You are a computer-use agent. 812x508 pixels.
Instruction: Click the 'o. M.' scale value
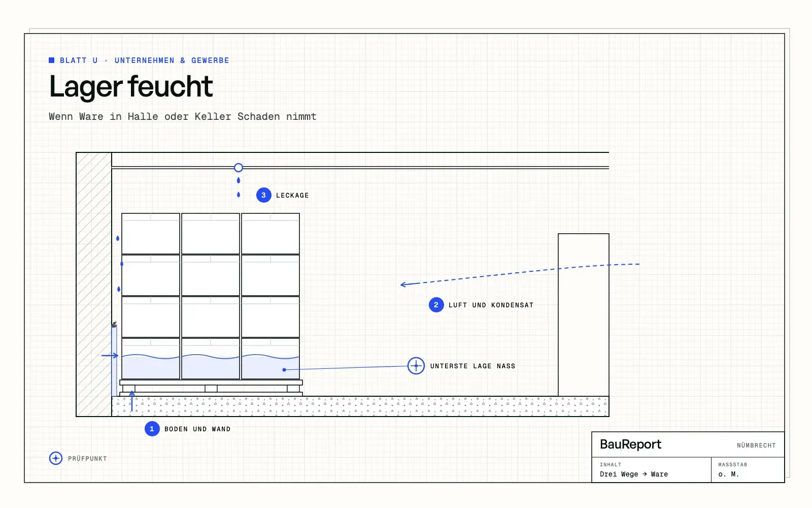pos(729,474)
